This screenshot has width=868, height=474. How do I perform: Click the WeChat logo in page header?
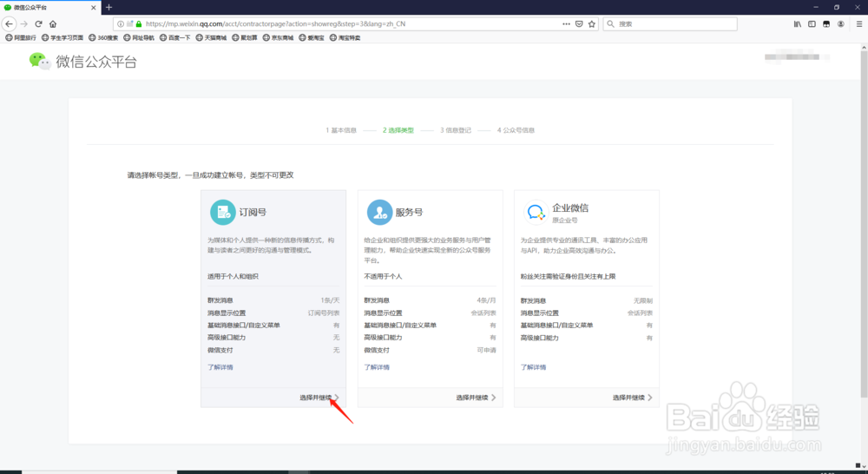click(40, 61)
